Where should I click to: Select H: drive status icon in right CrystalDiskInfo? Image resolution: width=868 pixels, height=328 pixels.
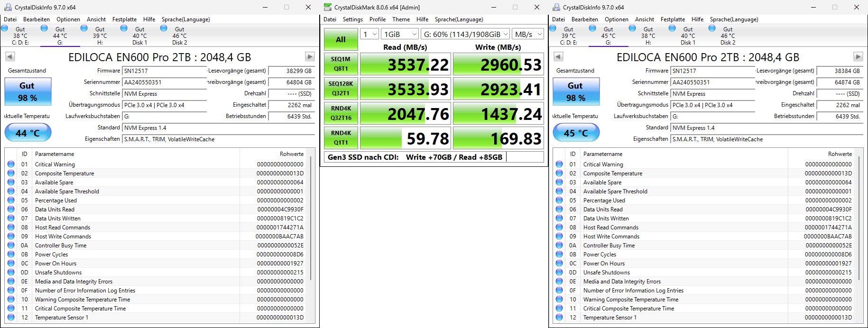point(632,28)
